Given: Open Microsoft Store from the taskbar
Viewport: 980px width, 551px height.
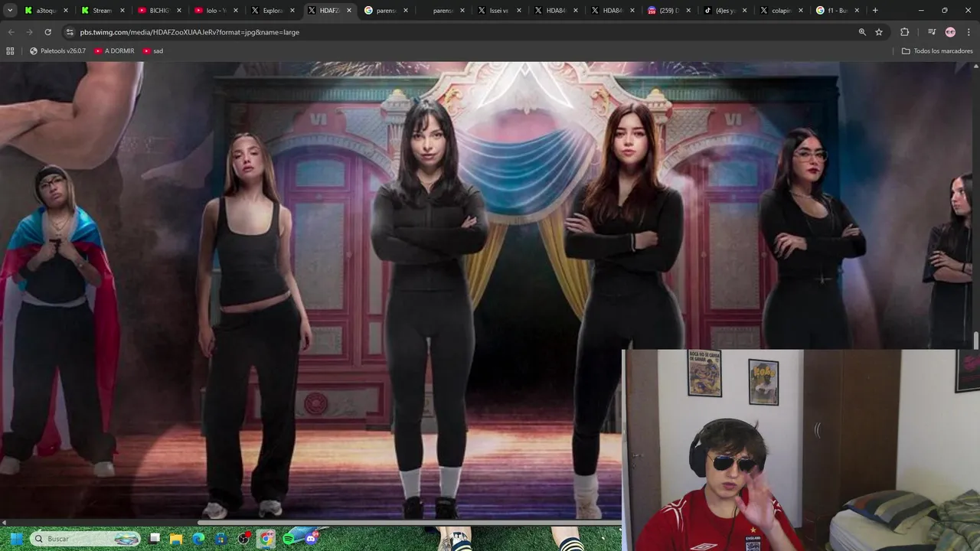Looking at the screenshot, I should pos(221,539).
